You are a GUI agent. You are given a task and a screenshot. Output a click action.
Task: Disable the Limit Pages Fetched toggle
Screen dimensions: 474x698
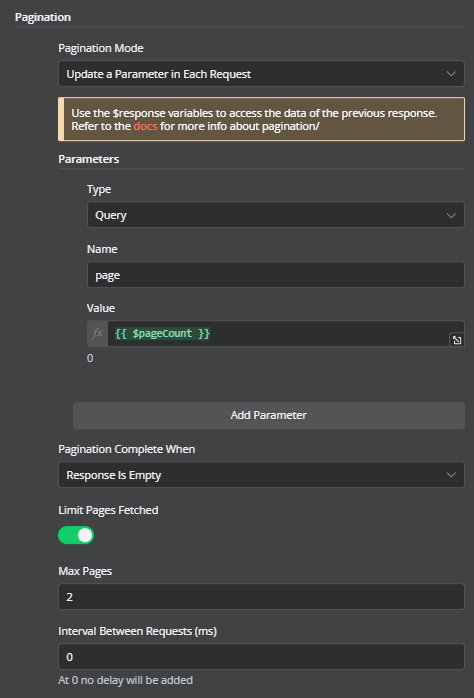(76, 535)
